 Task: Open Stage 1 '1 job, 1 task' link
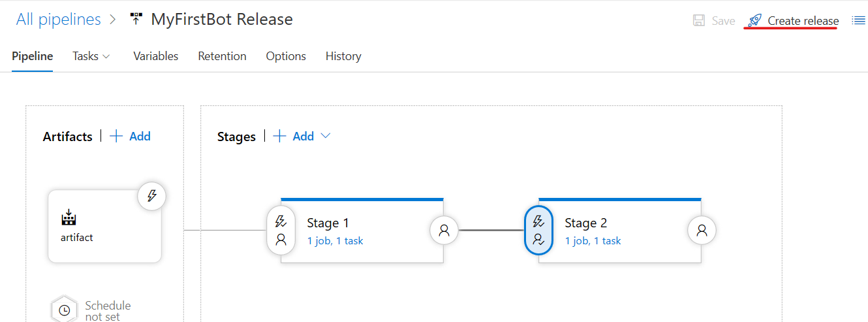click(335, 241)
